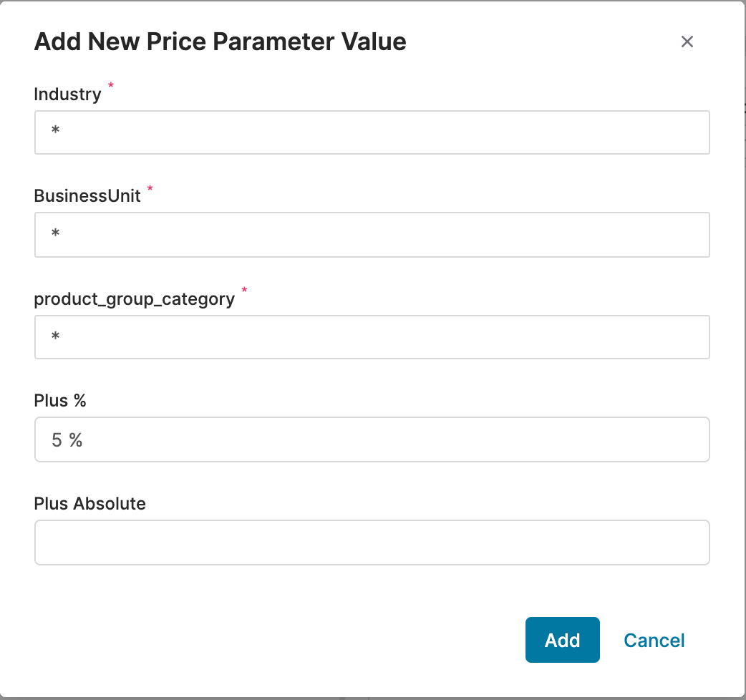The width and height of the screenshot is (746, 700).
Task: Select the empty Plus Absolute field
Action: 372,542
